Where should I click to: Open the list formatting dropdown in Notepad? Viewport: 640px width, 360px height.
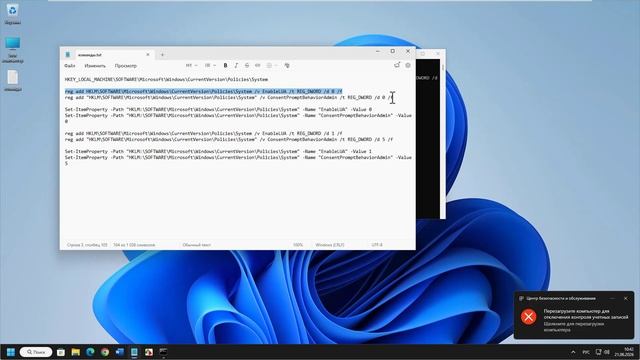coord(210,65)
